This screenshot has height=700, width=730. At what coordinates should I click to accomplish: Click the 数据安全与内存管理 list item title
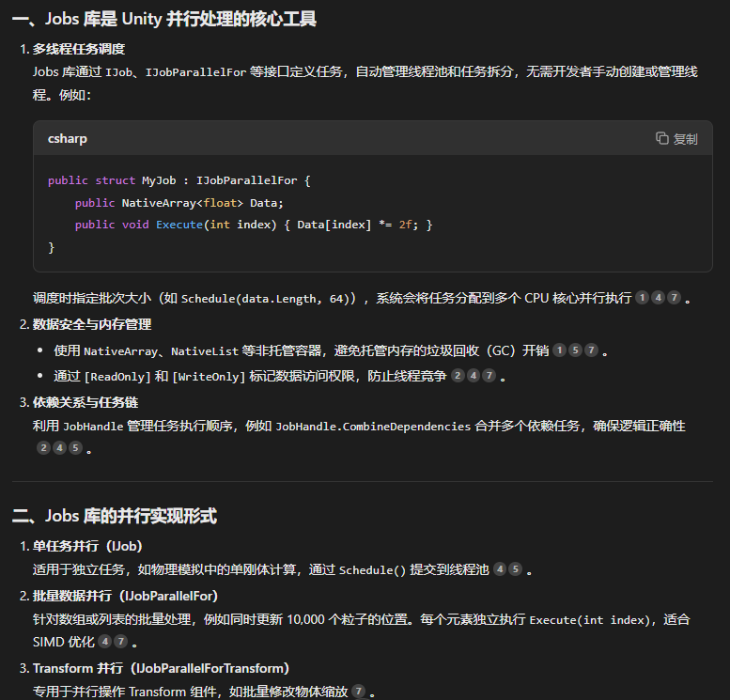(x=92, y=324)
